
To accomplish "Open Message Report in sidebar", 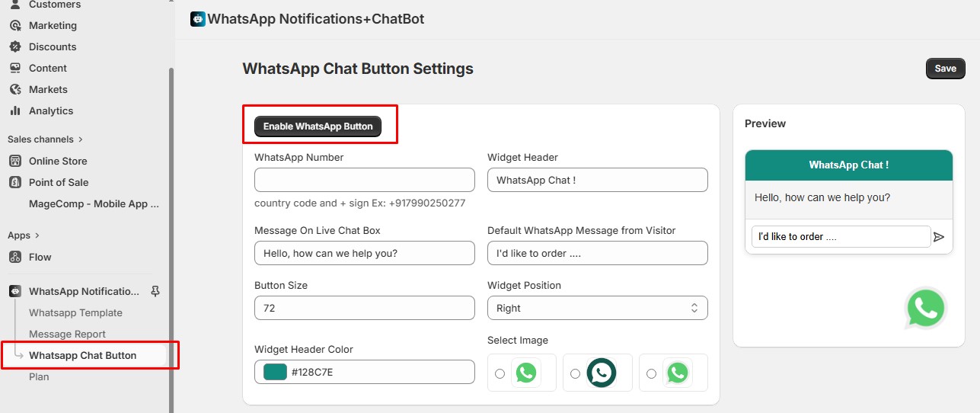I will coord(67,334).
